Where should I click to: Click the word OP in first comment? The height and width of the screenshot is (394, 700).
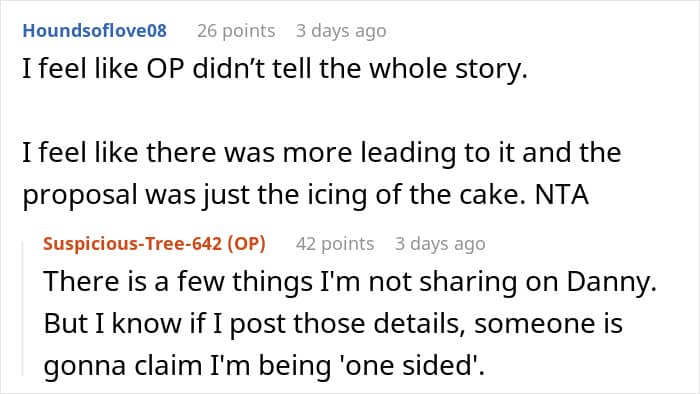pyautogui.click(x=166, y=69)
